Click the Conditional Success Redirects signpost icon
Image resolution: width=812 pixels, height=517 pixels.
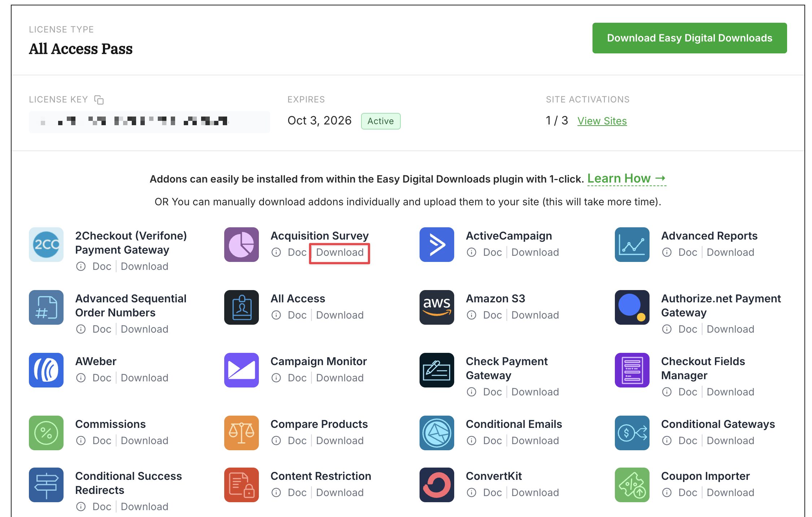point(46,485)
